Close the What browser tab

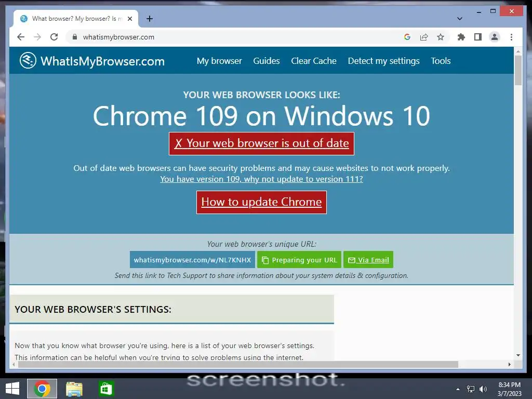[x=130, y=19]
